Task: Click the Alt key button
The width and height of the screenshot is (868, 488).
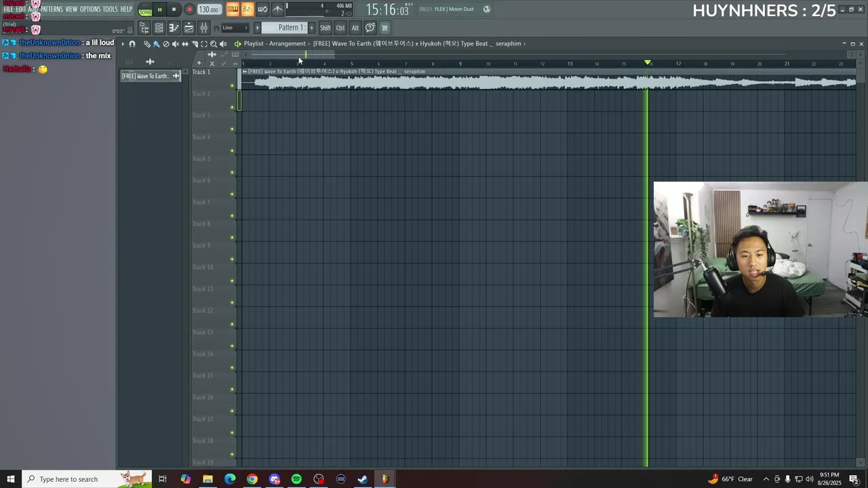Action: pos(355,28)
